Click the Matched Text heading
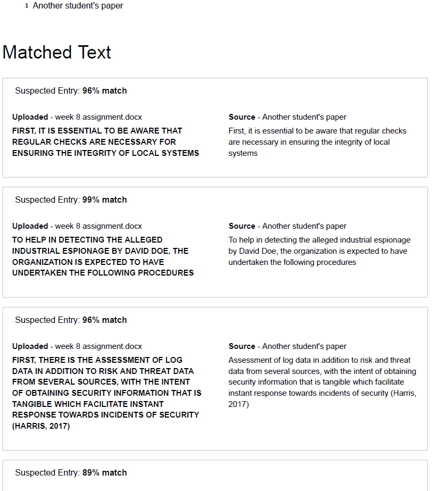 click(57, 52)
